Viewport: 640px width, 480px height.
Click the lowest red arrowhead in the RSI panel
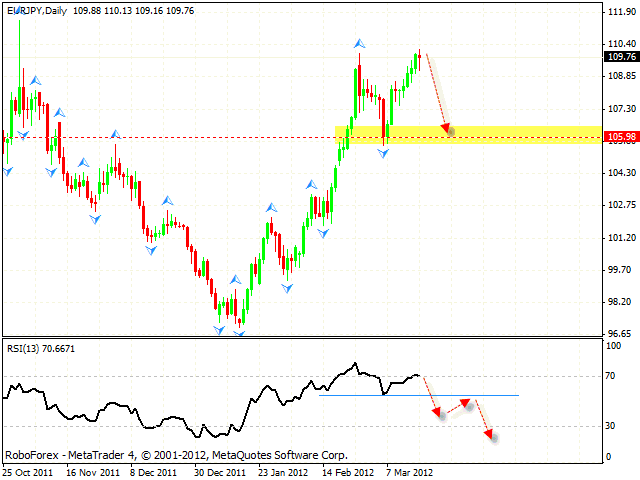[x=488, y=434]
